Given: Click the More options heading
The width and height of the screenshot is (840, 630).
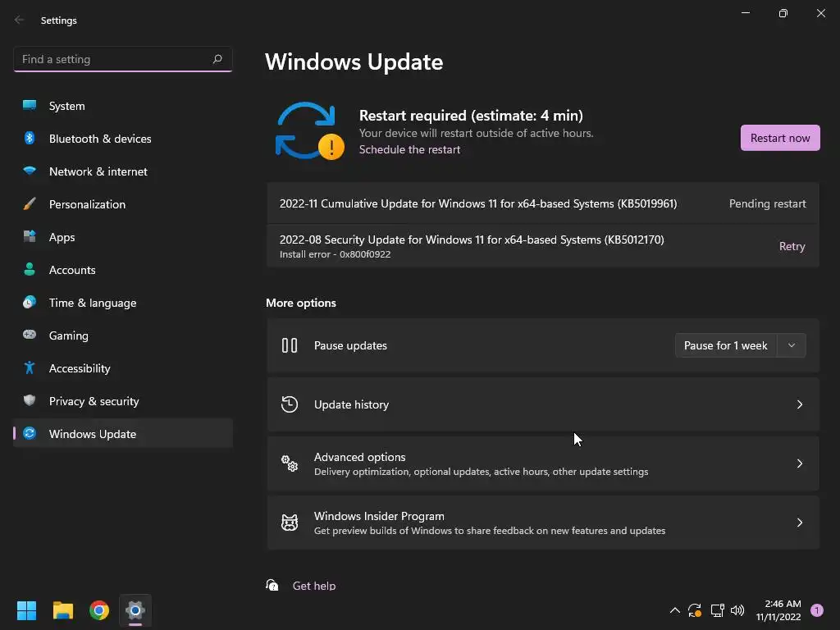Looking at the screenshot, I should point(300,303).
